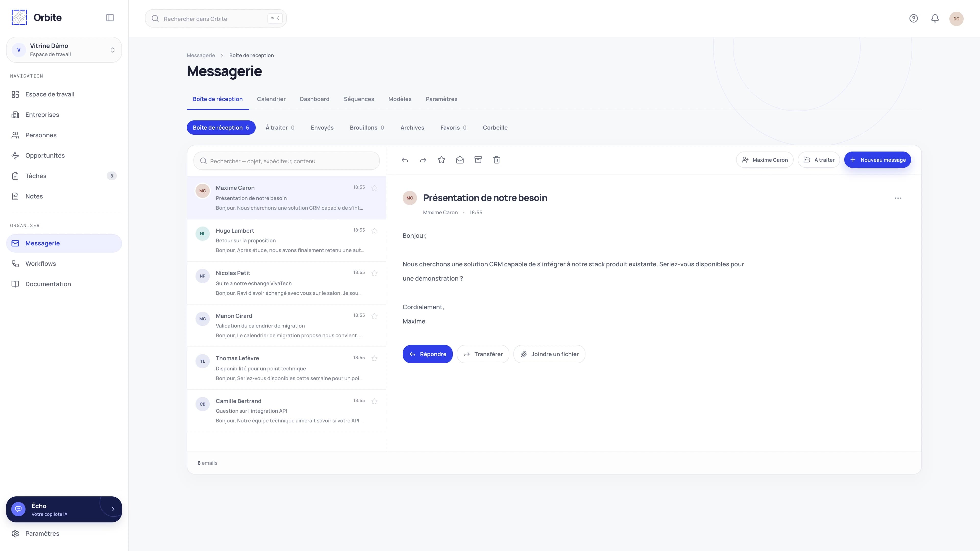This screenshot has height=551, width=980.
Task: Open the Maxime Caron assignee selector
Action: pyautogui.click(x=765, y=160)
